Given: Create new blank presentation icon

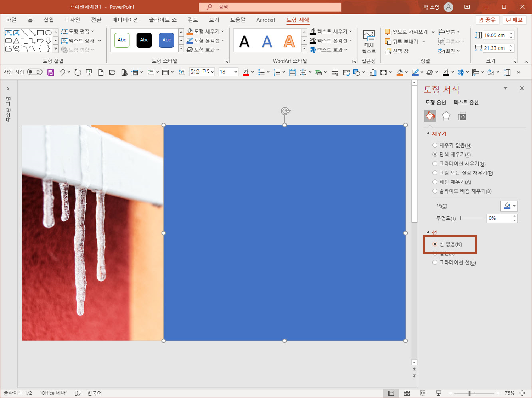Looking at the screenshot, I should pos(101,73).
